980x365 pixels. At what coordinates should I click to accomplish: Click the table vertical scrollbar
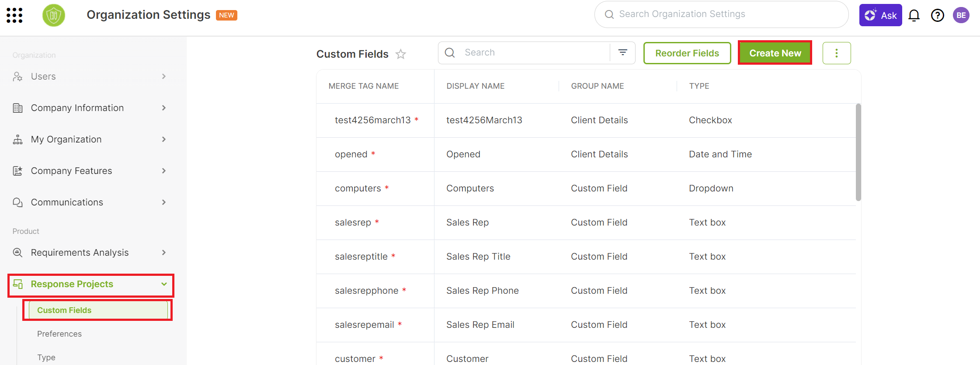(x=858, y=152)
